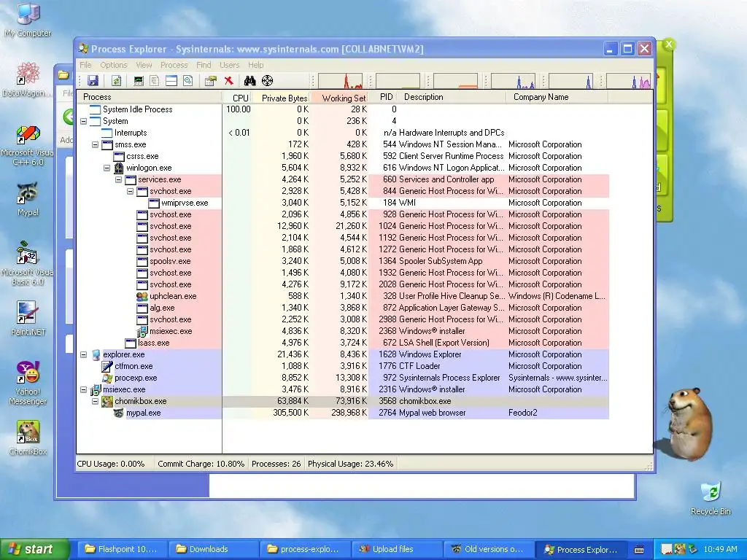Select the Yahoo! Messenger desktop icon
This screenshot has width=747, height=560.
(28, 384)
